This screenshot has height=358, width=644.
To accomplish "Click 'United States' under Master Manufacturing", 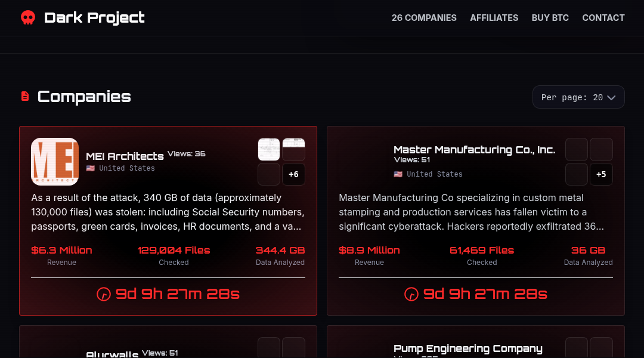I will tap(435, 174).
